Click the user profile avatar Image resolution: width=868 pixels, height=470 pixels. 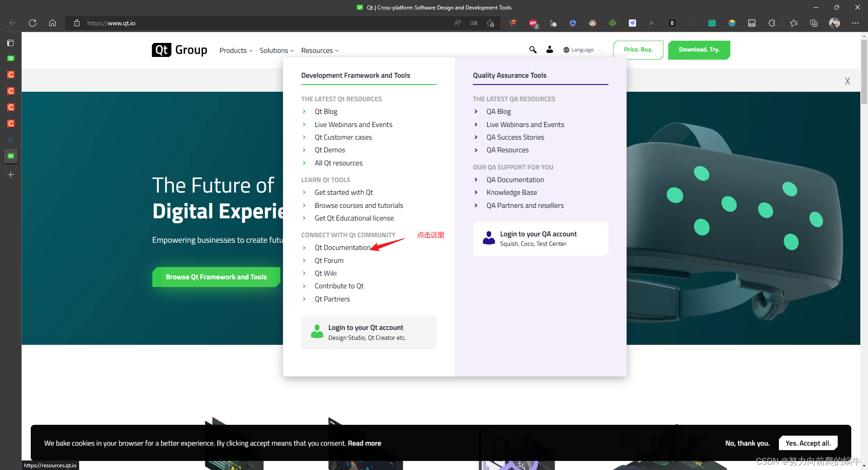pyautogui.click(x=835, y=23)
